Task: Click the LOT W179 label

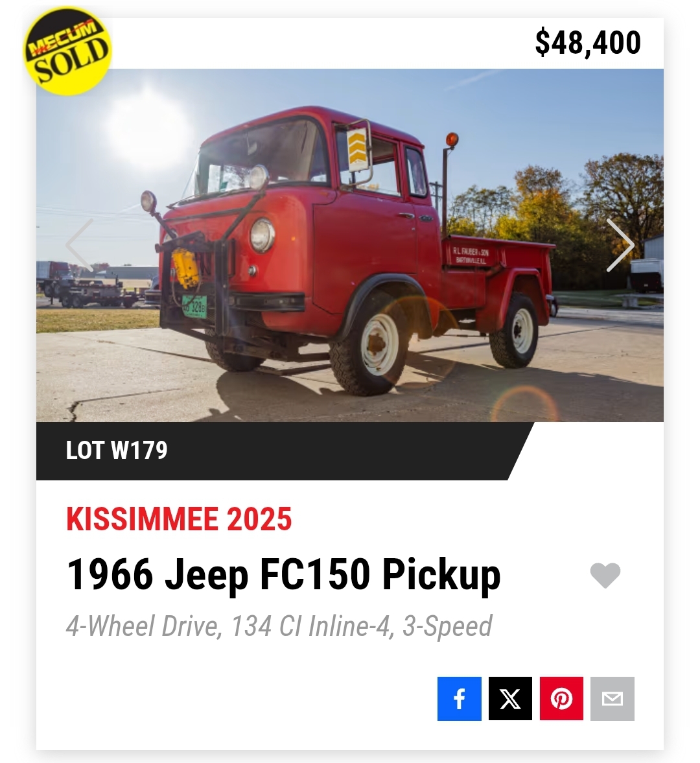Action: 117,451
